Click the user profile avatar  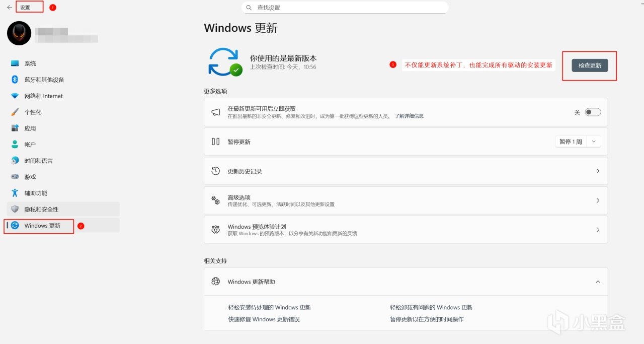(x=19, y=33)
